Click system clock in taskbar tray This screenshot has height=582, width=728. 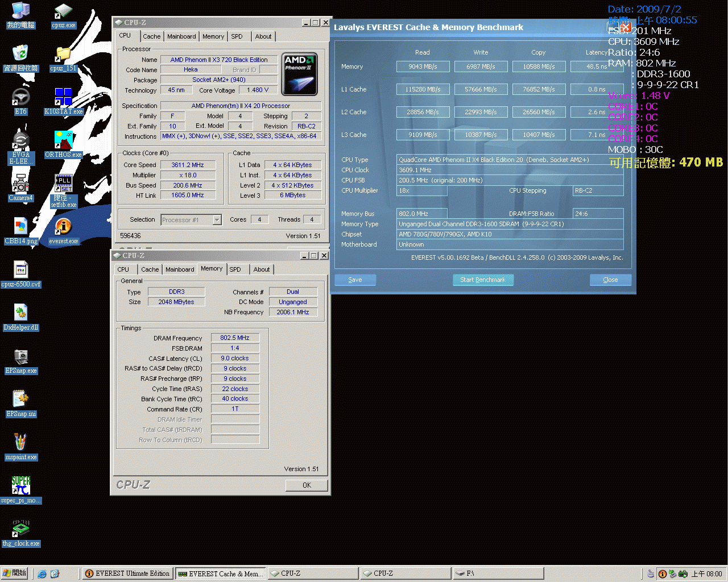[x=706, y=574]
